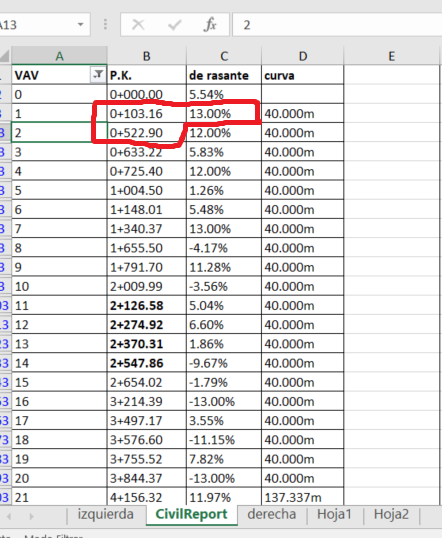
Task: Select cell containing -4.17%
Action: pyautogui.click(x=224, y=248)
